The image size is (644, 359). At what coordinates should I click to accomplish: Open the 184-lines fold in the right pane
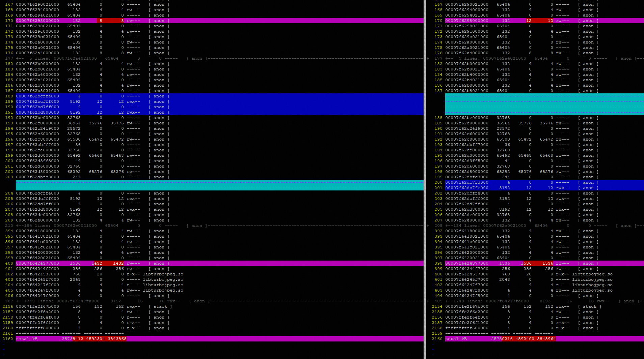[544, 226]
